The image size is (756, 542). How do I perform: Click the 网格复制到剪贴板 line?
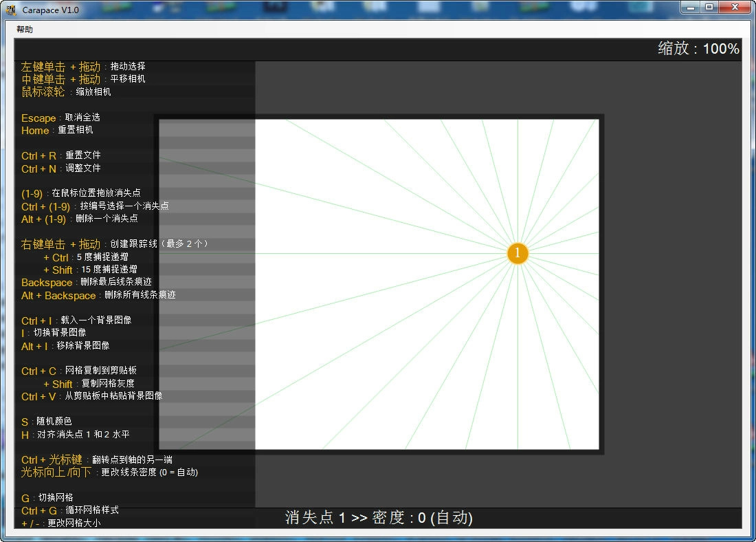(79, 371)
